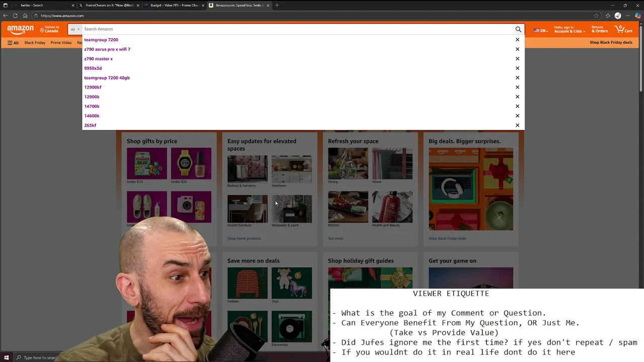Open the Baskets & hampers thumbnail
Screen dimensions: 644x362
(247, 169)
